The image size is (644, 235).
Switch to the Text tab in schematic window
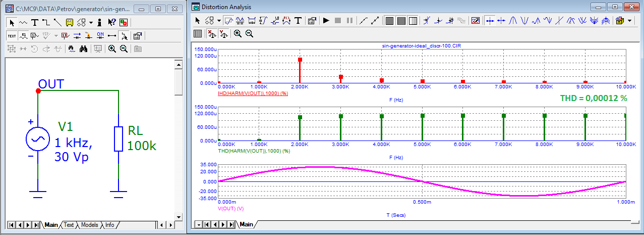[69, 225]
